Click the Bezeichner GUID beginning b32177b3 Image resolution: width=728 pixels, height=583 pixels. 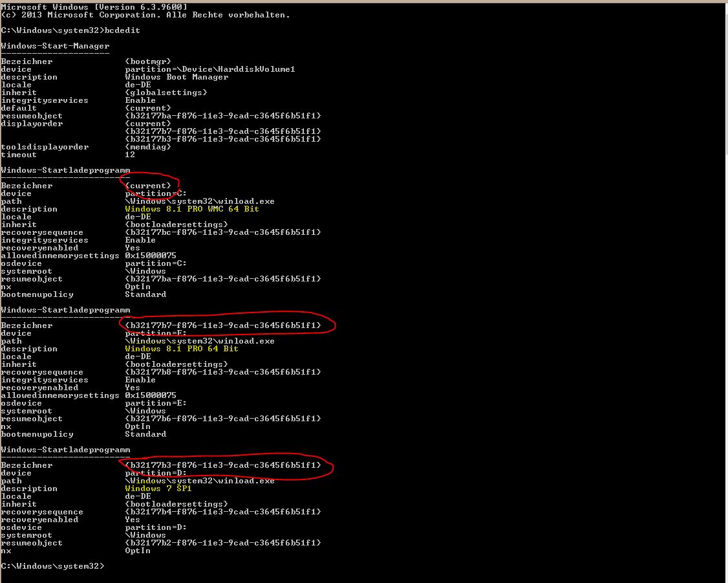(x=223, y=465)
